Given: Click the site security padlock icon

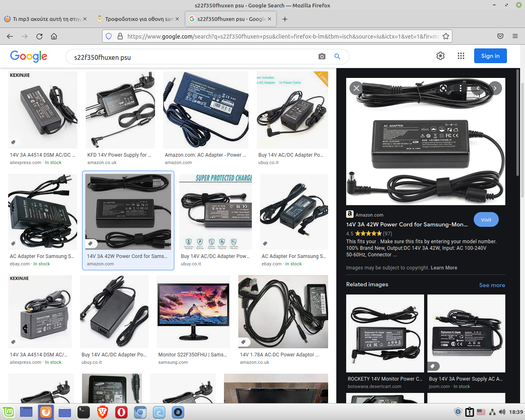Looking at the screenshot, I should click(x=120, y=36).
